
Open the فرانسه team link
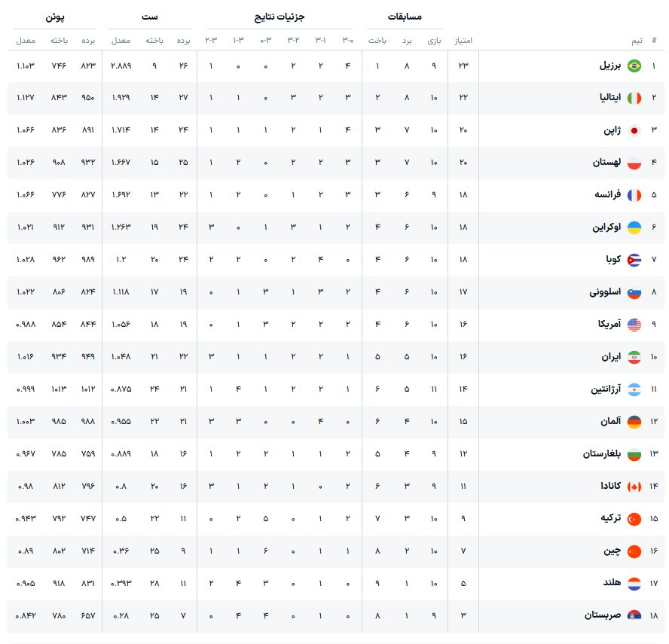(607, 195)
